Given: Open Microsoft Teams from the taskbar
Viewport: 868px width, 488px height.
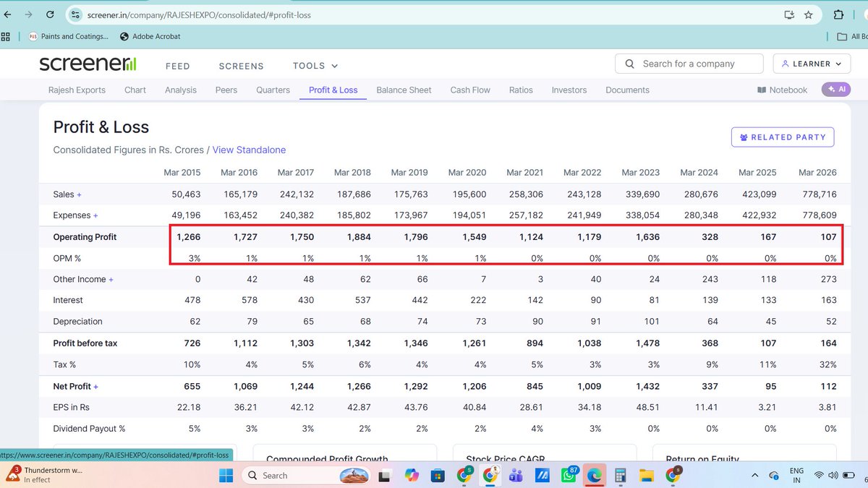Looking at the screenshot, I should click(x=516, y=475).
